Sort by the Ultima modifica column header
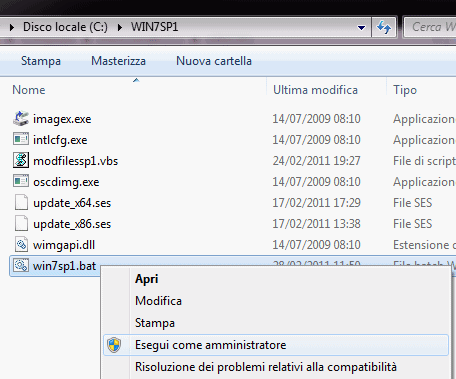The height and width of the screenshot is (379, 456). click(315, 90)
